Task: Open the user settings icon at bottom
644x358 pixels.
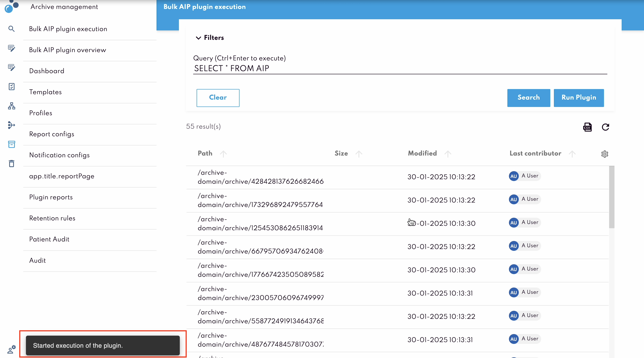Action: click(11, 349)
